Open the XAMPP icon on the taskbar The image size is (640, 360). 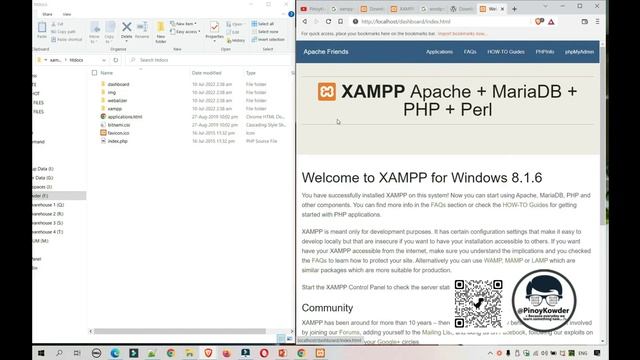(320, 353)
